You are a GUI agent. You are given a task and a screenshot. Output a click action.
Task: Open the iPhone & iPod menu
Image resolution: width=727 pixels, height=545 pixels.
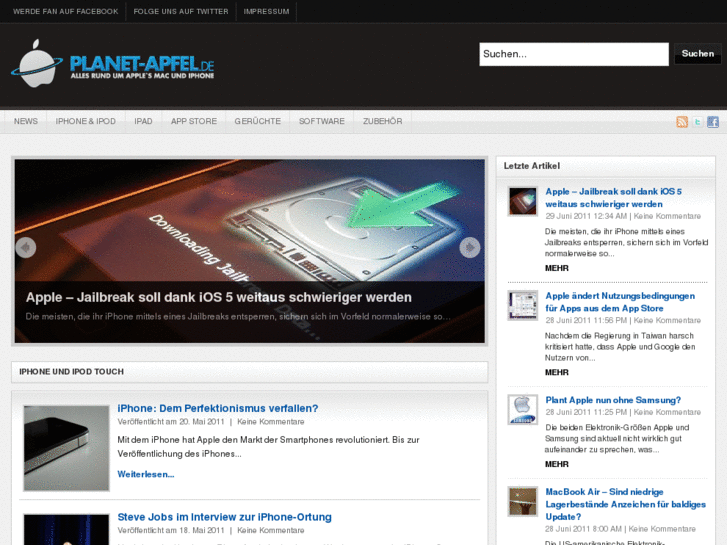pyautogui.click(x=86, y=122)
